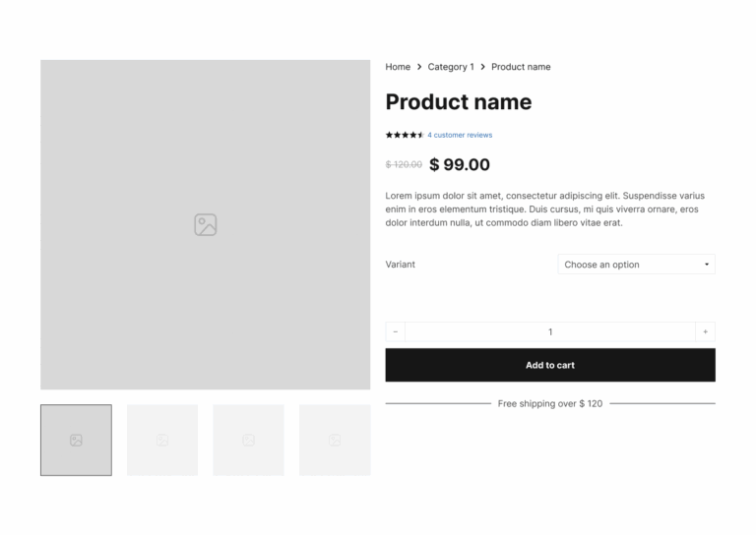Screen dimensions: 756x536
Task: Select the second gallery thumbnail
Action: pyautogui.click(x=162, y=440)
